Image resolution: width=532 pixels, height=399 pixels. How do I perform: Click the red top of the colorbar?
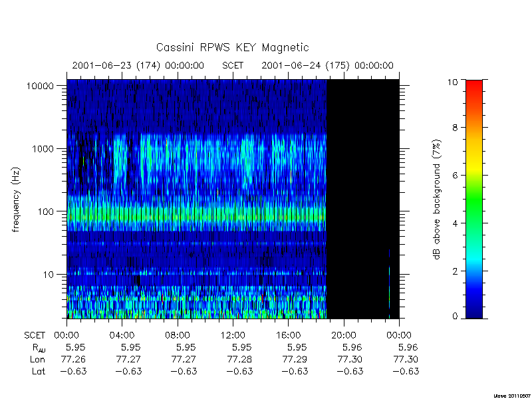coord(474,85)
